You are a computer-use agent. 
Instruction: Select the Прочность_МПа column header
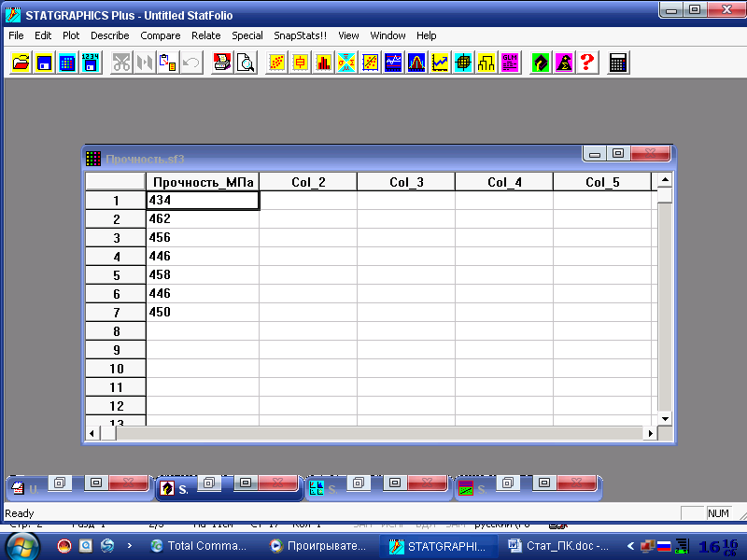203,182
